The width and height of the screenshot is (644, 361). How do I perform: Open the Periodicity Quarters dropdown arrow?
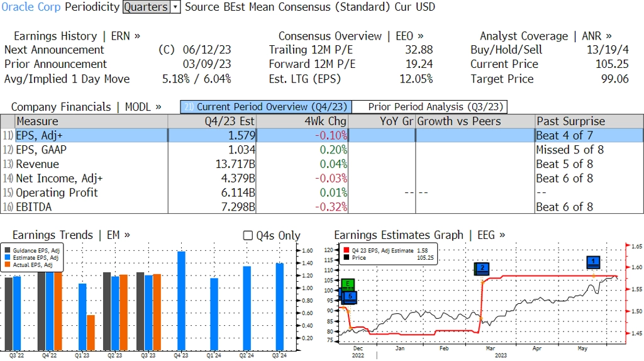click(x=176, y=7)
